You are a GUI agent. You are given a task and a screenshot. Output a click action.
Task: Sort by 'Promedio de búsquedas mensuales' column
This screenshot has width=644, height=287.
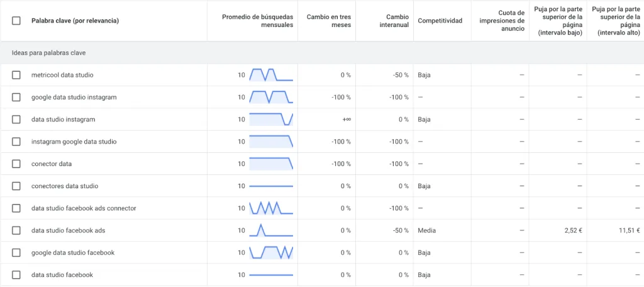coord(257,21)
